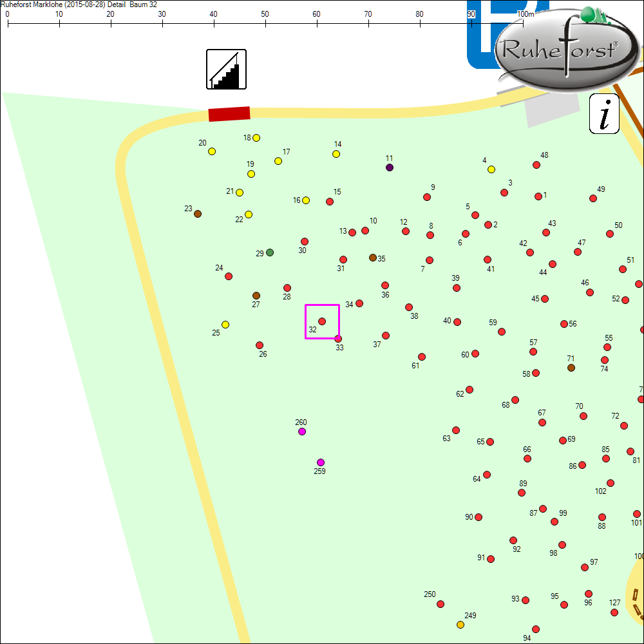Select red tree marker 26
Screen dimensions: 644x644
point(260,345)
